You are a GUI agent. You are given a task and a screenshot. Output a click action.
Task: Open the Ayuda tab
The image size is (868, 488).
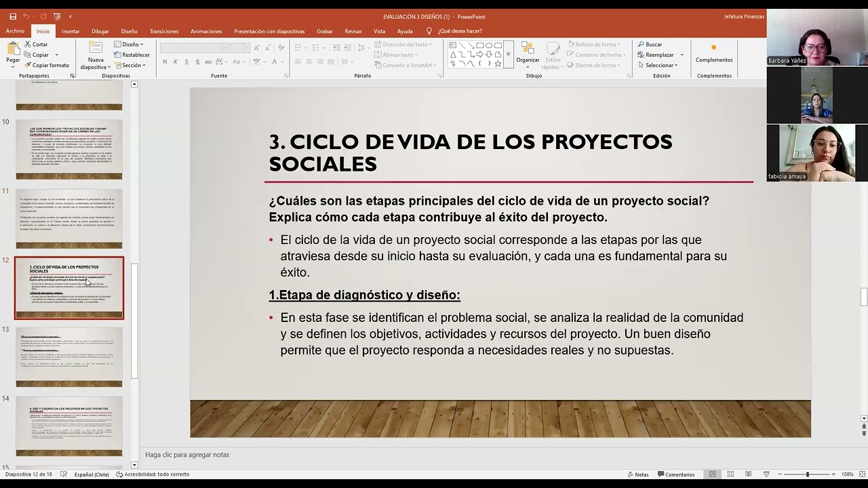[405, 31]
